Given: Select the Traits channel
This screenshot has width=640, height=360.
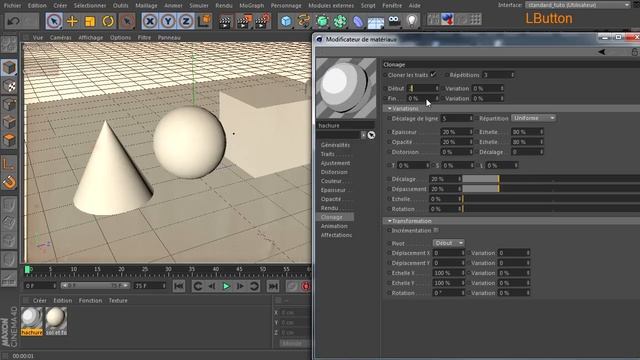Looking at the screenshot, I should (x=327, y=154).
